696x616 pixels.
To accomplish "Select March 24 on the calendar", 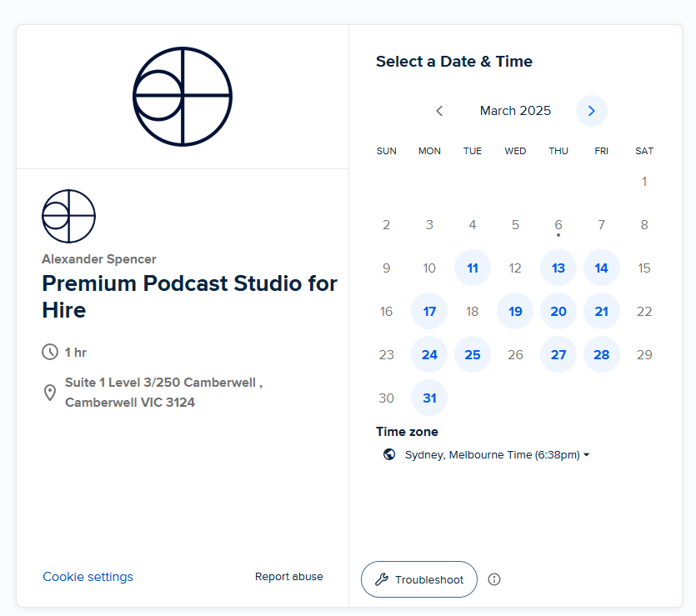I will (429, 354).
